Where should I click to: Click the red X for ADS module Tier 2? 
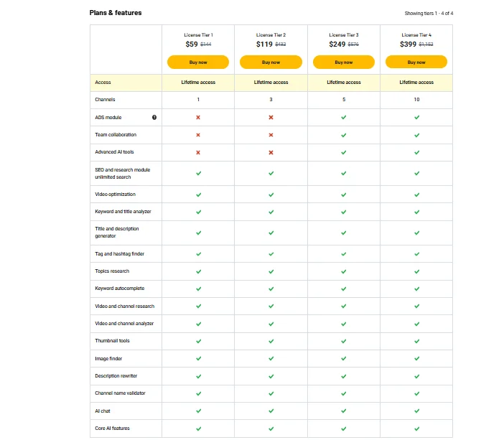tap(271, 117)
